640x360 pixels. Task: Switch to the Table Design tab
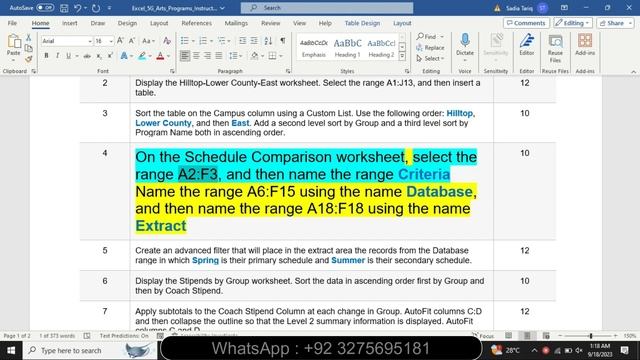362,23
